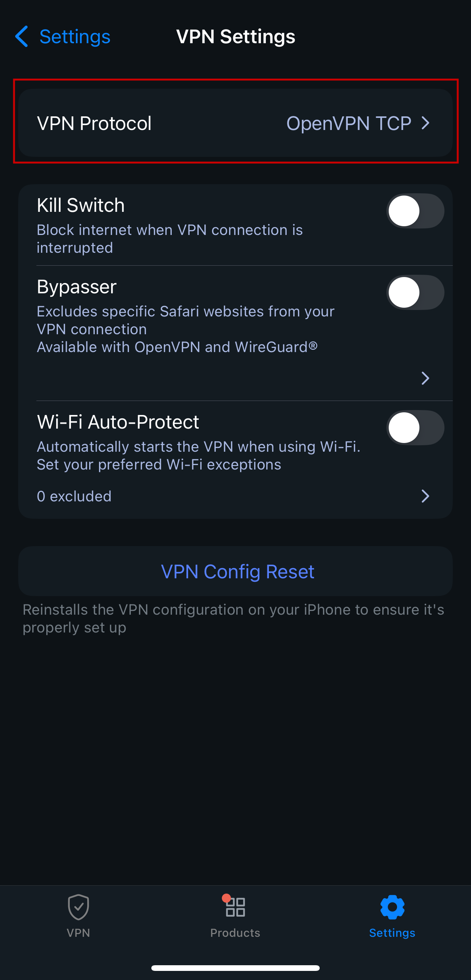Go back via the Settings link

75,36
